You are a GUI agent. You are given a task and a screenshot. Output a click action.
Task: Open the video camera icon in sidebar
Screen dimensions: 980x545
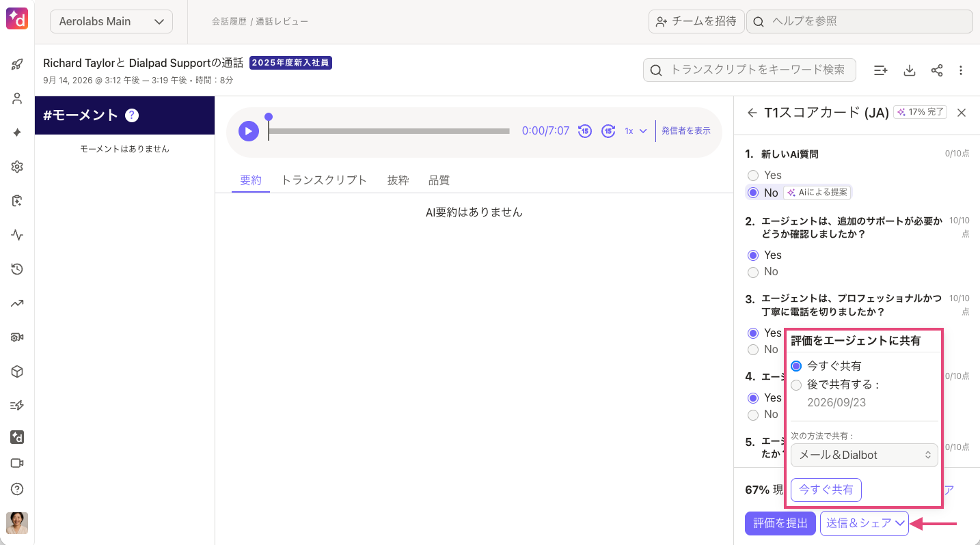(18, 463)
